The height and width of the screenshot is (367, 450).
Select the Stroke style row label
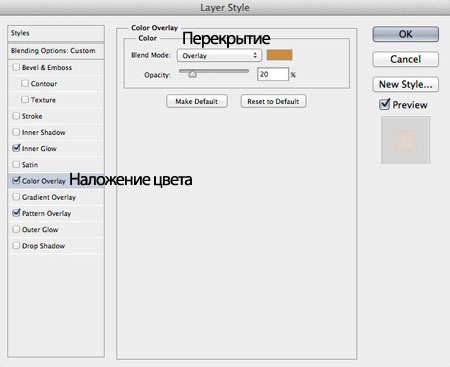click(32, 116)
